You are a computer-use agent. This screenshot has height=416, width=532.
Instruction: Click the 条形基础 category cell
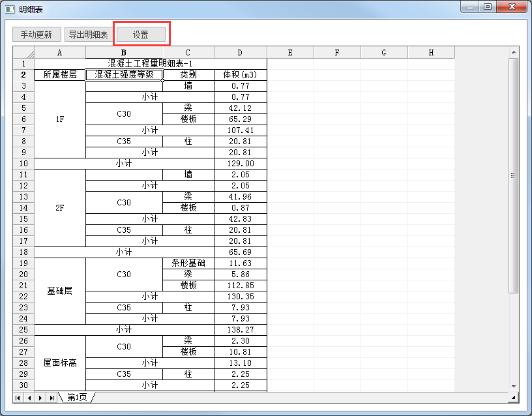click(188, 263)
